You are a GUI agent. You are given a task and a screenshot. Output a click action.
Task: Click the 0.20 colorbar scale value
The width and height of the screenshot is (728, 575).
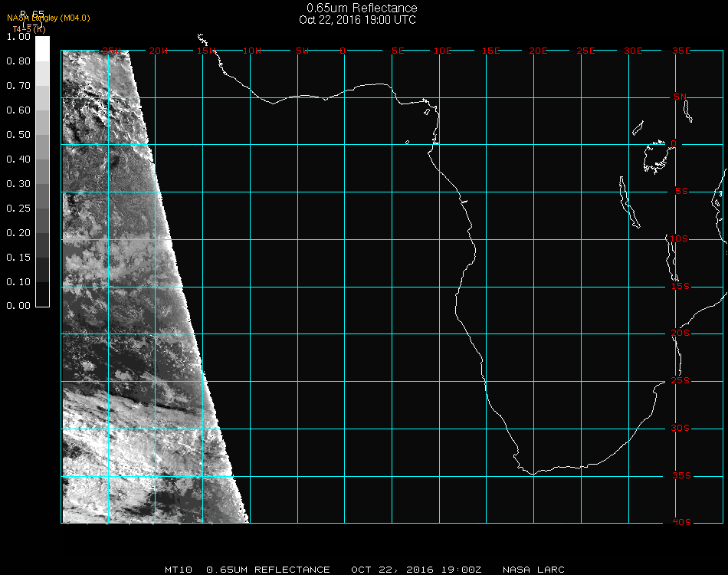point(18,233)
